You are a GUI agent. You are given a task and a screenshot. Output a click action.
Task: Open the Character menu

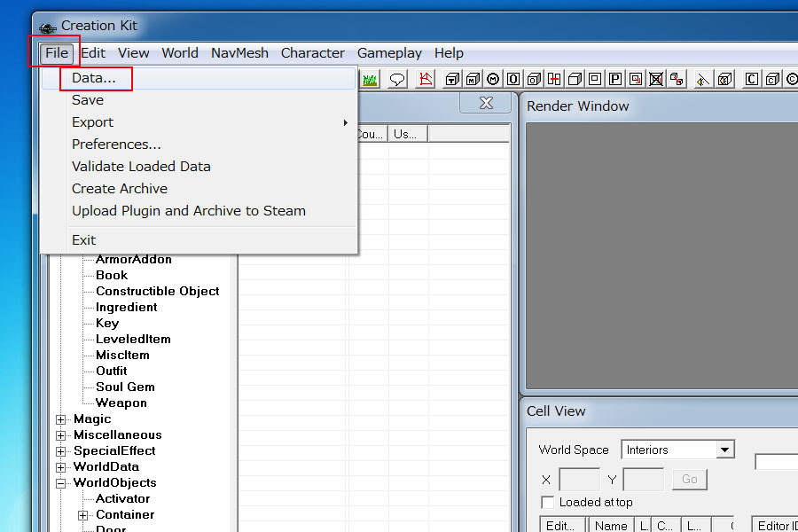(312, 53)
